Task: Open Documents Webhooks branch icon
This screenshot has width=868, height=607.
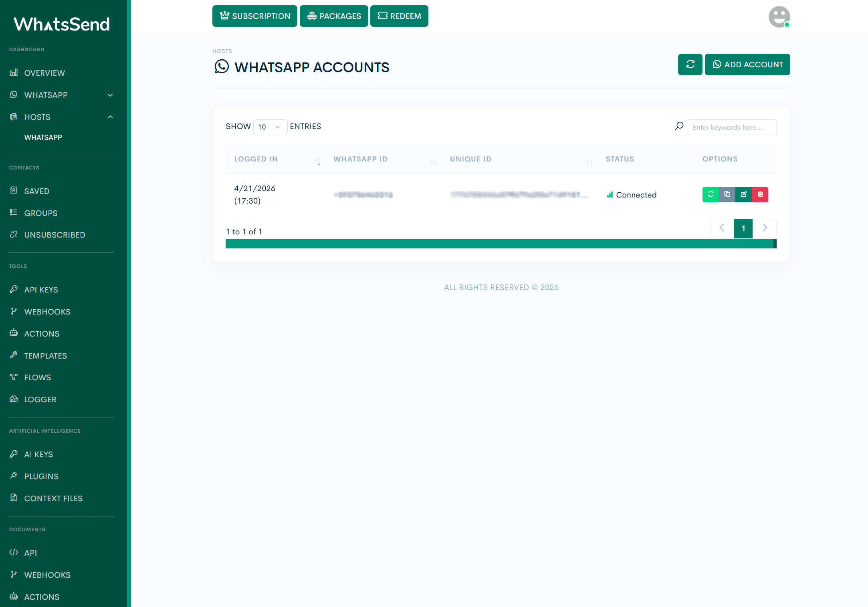Action: pos(14,574)
